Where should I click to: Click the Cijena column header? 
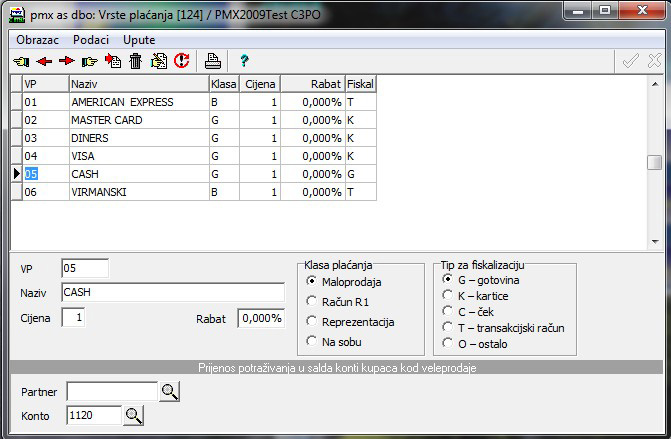coord(260,84)
